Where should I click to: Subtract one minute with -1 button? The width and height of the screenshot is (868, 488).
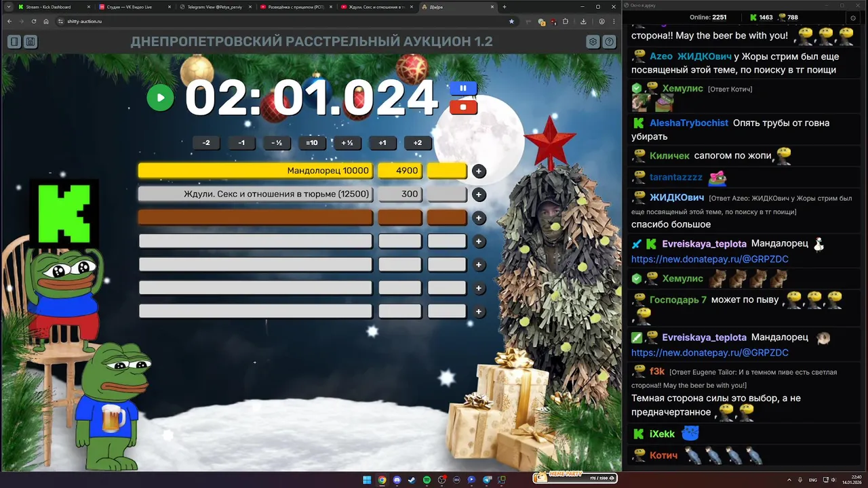[x=241, y=143]
